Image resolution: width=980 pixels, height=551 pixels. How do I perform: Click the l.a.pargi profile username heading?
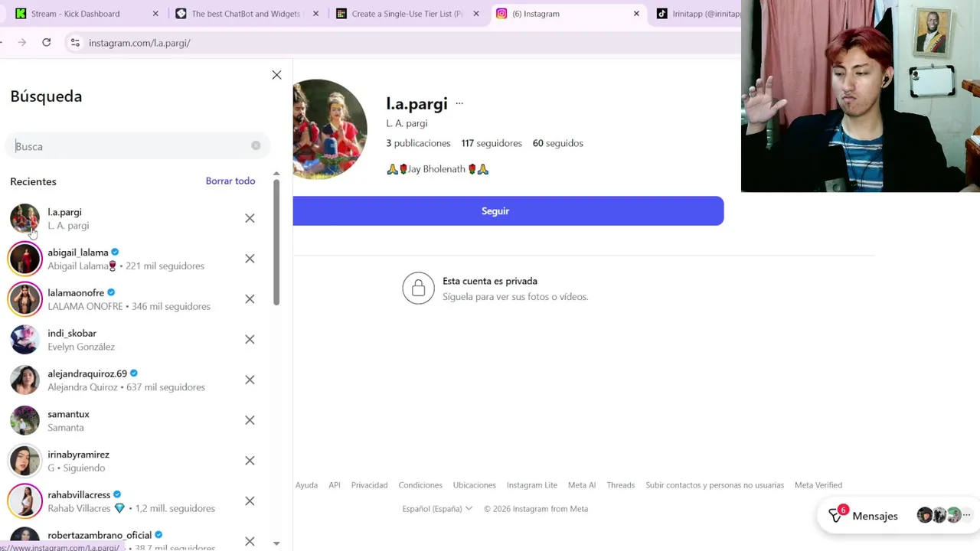tap(416, 103)
